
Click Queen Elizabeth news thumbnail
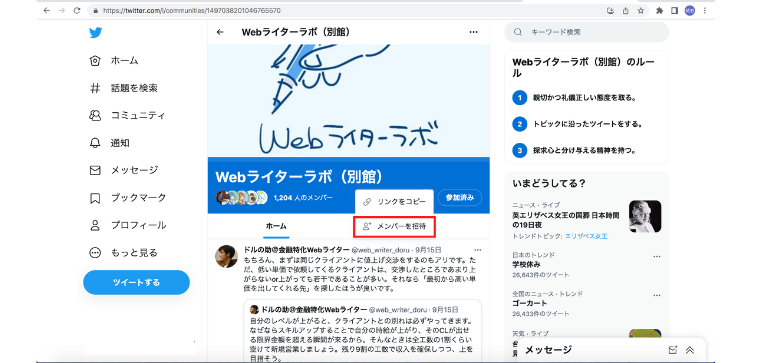(x=645, y=216)
